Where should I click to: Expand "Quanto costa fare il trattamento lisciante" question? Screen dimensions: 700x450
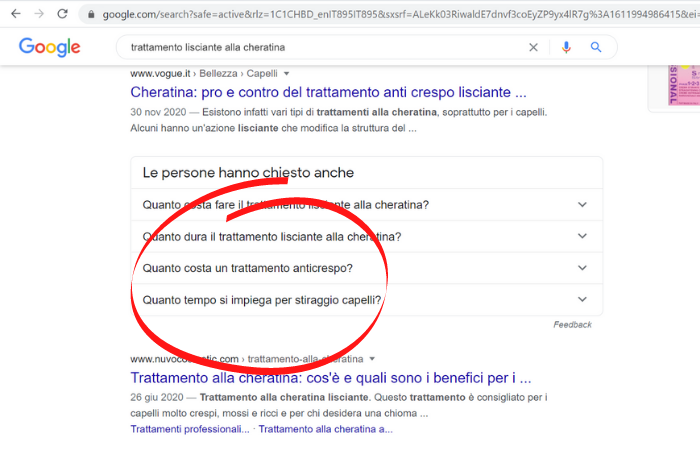(x=582, y=205)
